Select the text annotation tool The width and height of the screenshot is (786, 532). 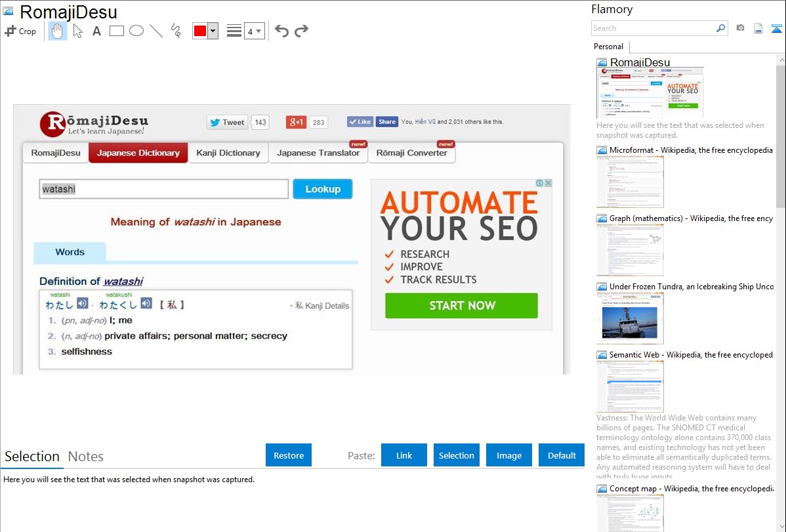point(96,31)
